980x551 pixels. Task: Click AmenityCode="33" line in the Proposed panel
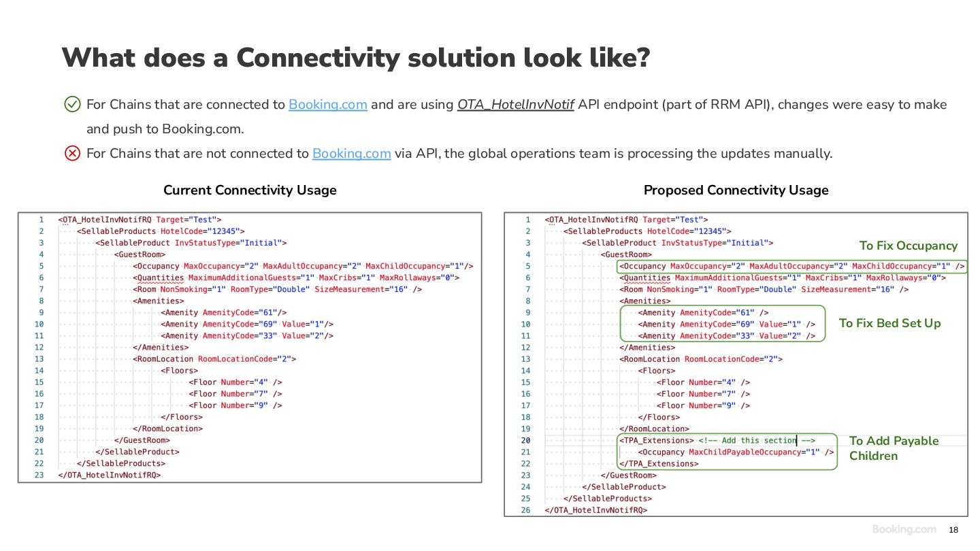click(727, 335)
